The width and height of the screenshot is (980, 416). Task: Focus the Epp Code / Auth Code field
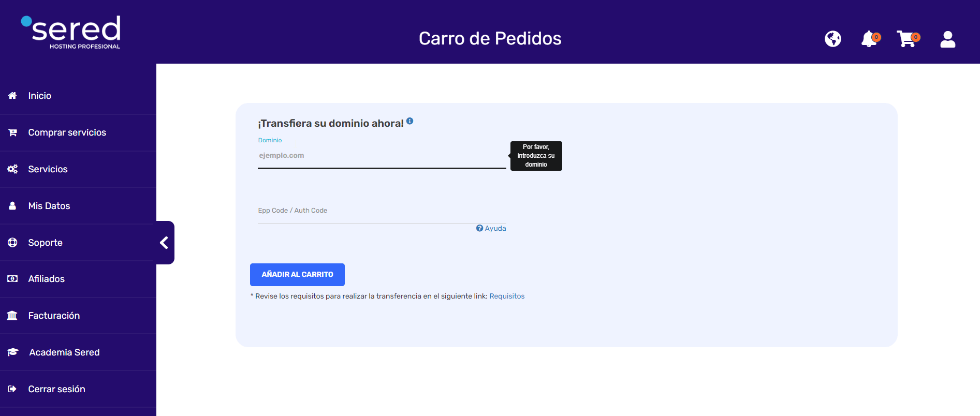(382, 211)
